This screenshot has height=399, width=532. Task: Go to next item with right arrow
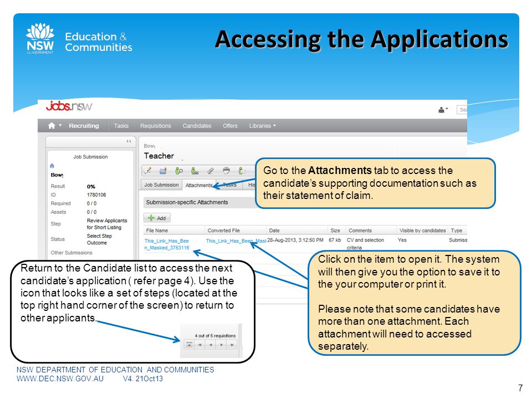pos(221,345)
